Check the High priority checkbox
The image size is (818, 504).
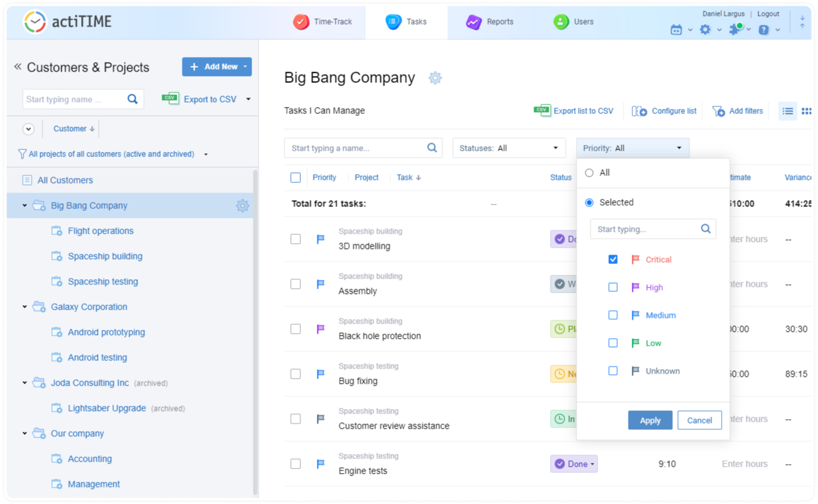coord(613,287)
